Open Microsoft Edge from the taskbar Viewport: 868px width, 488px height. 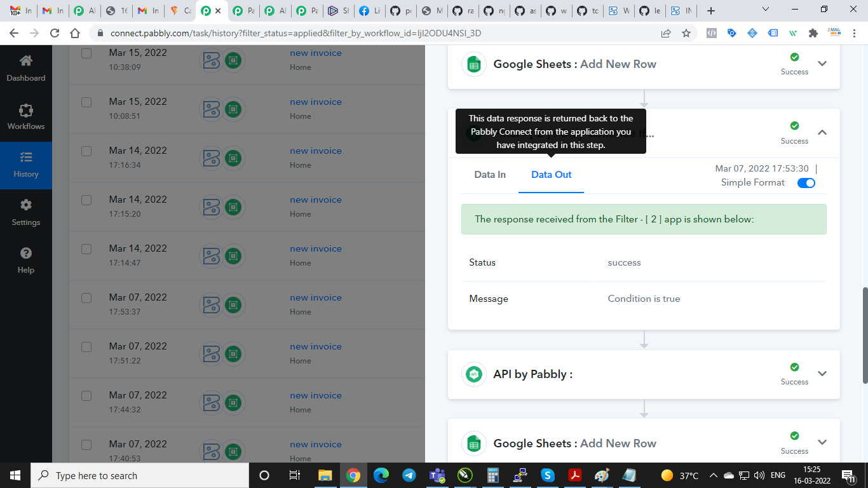[x=381, y=475]
